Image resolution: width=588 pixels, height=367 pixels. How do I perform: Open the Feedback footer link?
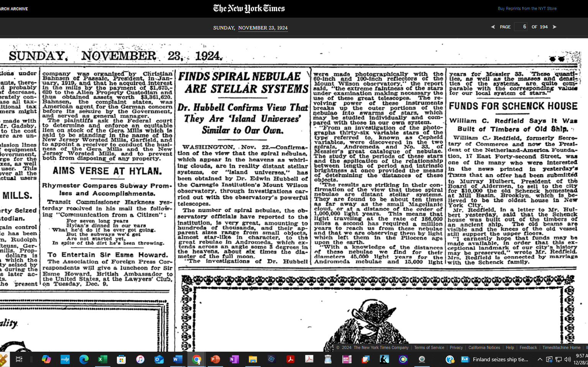[x=528, y=347]
